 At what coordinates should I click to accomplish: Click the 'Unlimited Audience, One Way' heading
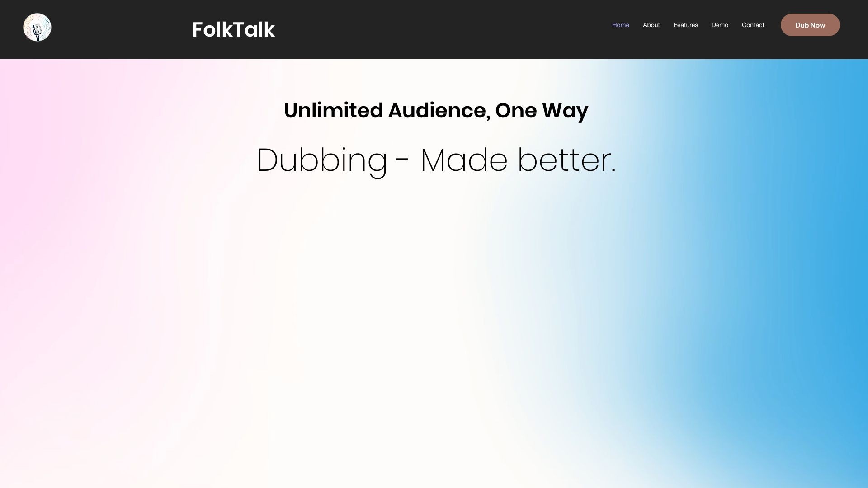pyautogui.click(x=435, y=110)
